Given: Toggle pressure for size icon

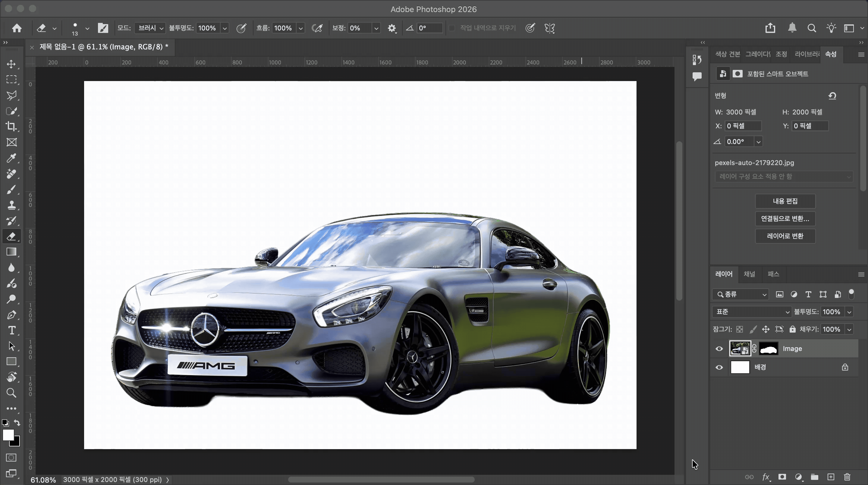Looking at the screenshot, I should (530, 28).
